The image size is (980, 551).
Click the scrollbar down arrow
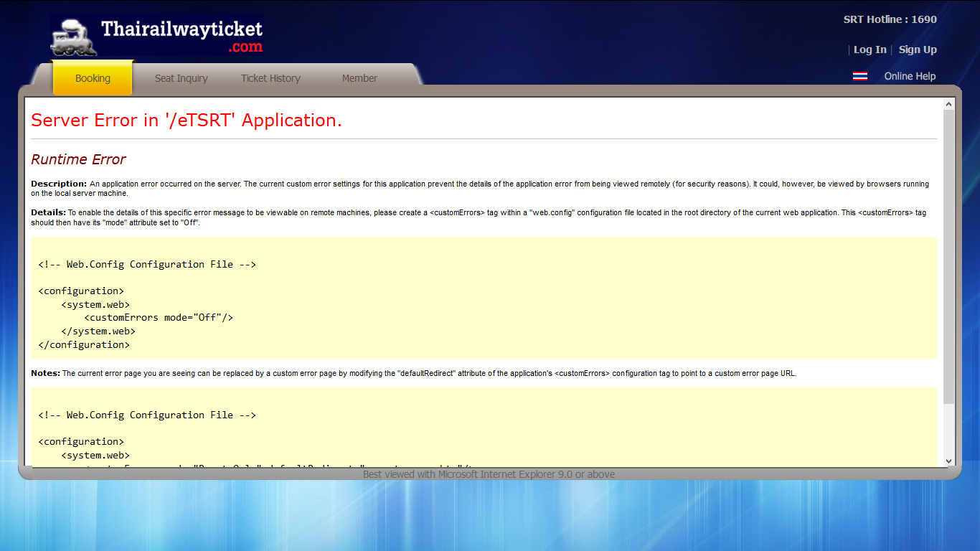tap(949, 461)
